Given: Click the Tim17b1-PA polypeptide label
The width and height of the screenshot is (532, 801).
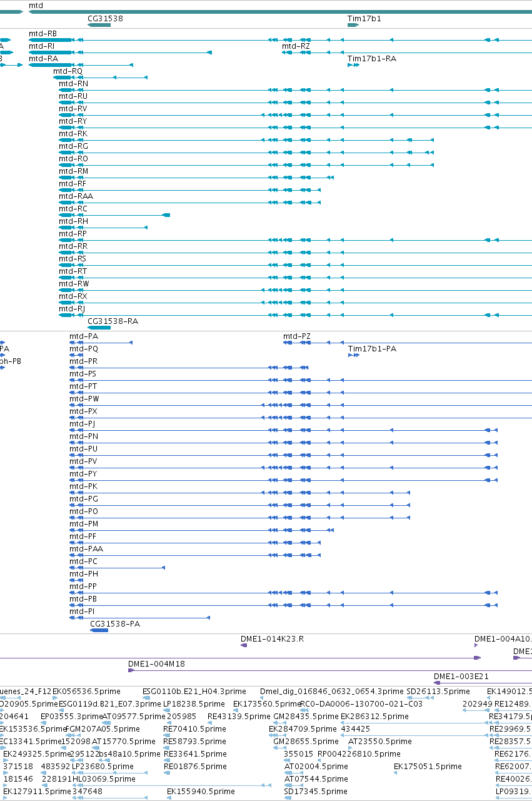Looking at the screenshot, I should [372, 348].
